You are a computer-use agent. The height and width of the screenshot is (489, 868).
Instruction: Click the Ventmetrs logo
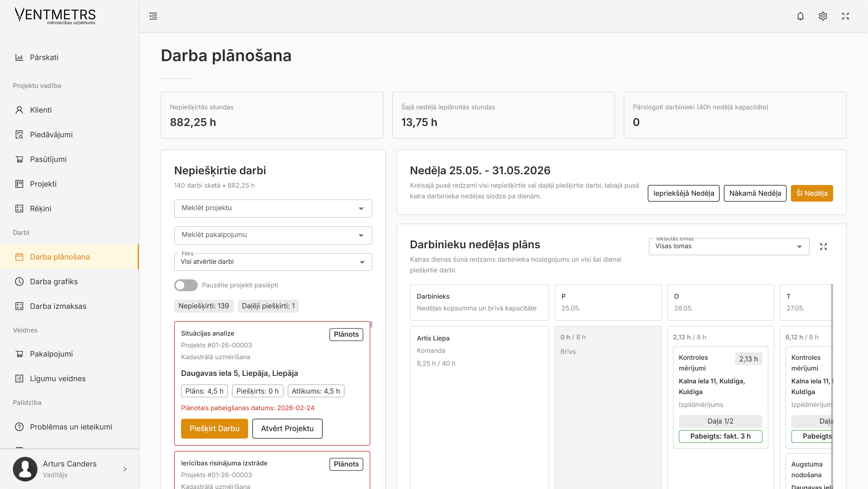click(x=55, y=16)
